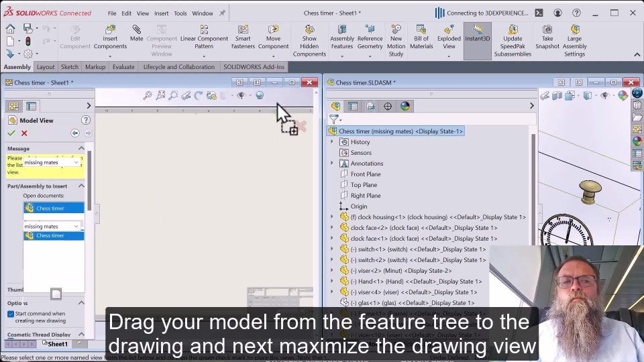Click the Insert Components tool
644x362 pixels.
pos(110,37)
